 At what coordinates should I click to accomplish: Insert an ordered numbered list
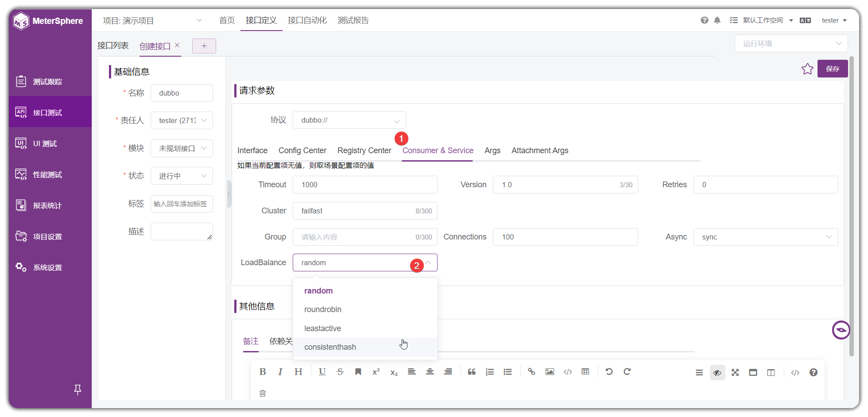490,372
